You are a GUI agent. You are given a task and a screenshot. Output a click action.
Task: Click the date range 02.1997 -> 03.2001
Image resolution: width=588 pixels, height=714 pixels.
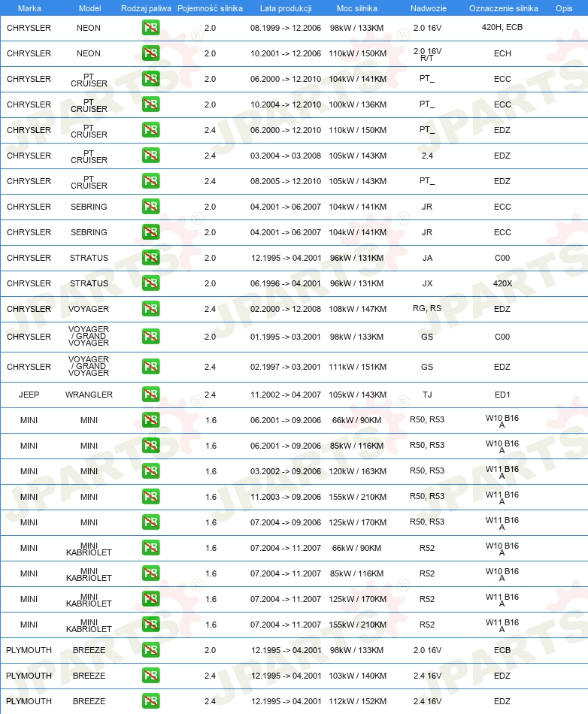pyautogui.click(x=286, y=367)
